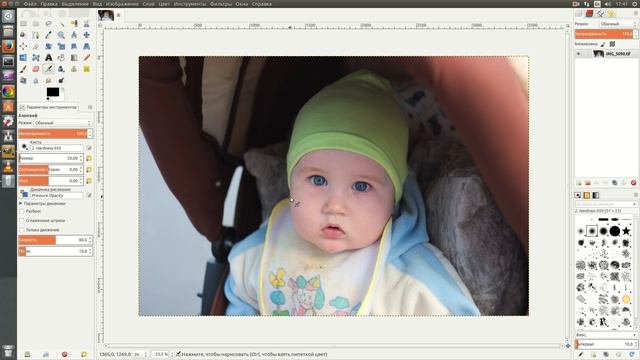640x360 pixels.
Task: Select the Perspective tool
Action: [87, 47]
